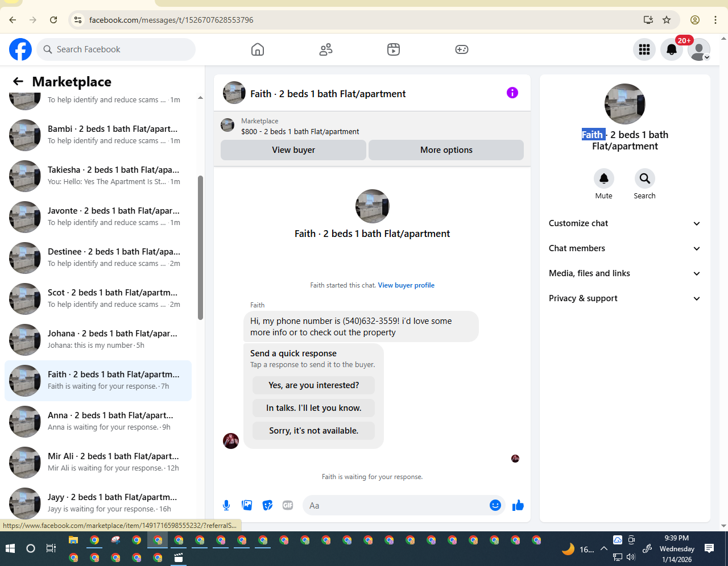Screen dimensions: 728x566
Task: Mute the conversation with bell icon
Action: point(604,178)
